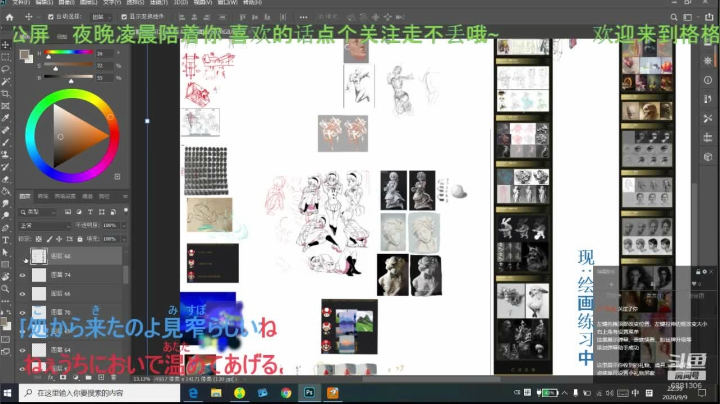Click the Home icon in options bar
The width and height of the screenshot is (720, 404).
9,17
